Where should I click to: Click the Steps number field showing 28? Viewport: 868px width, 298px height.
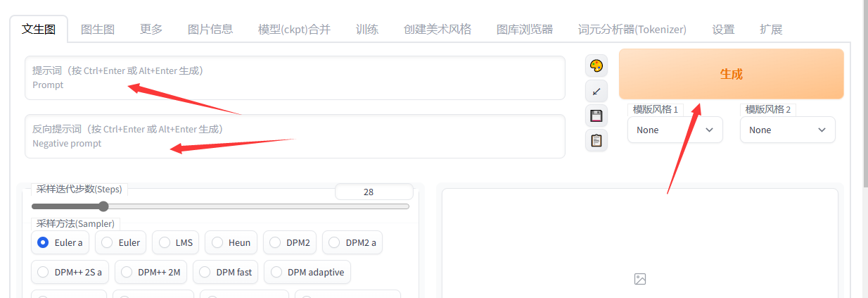(x=374, y=192)
